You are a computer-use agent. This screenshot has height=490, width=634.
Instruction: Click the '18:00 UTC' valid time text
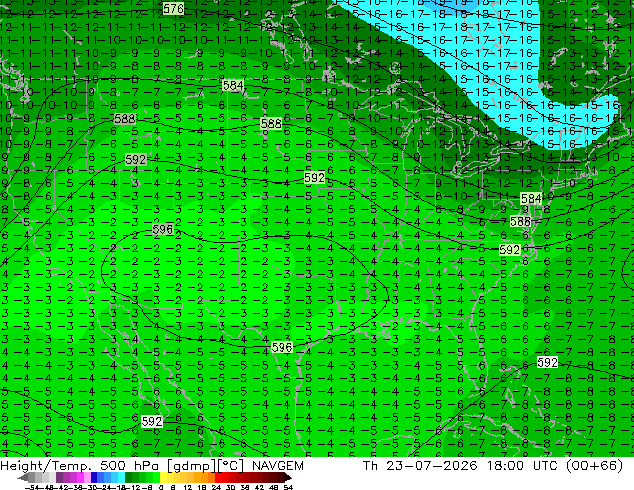pyautogui.click(x=520, y=466)
